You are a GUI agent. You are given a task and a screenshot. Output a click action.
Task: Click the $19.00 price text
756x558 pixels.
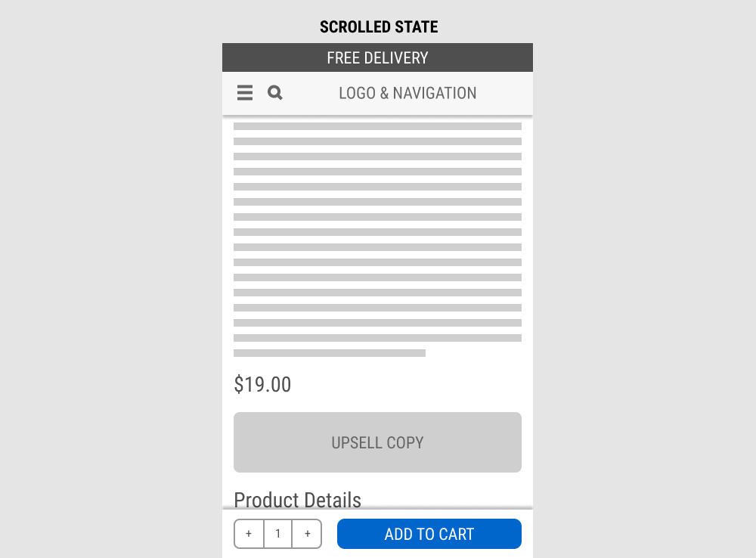point(262,385)
